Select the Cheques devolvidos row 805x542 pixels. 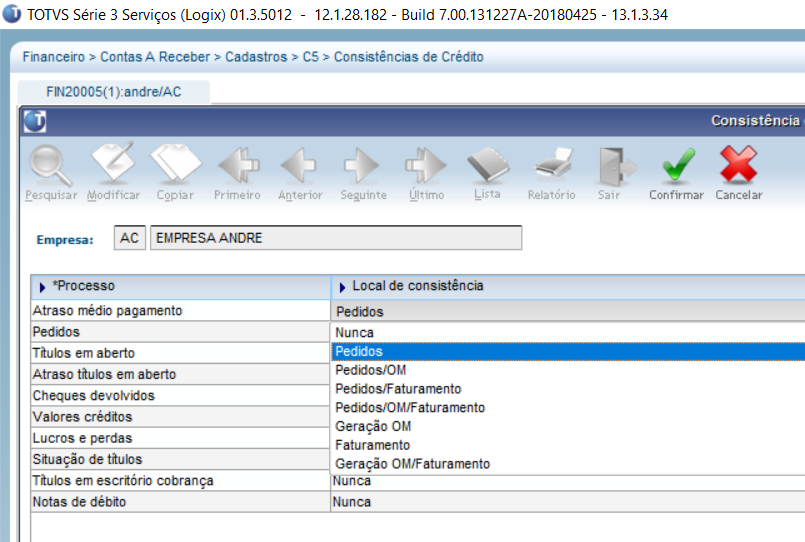(x=180, y=396)
